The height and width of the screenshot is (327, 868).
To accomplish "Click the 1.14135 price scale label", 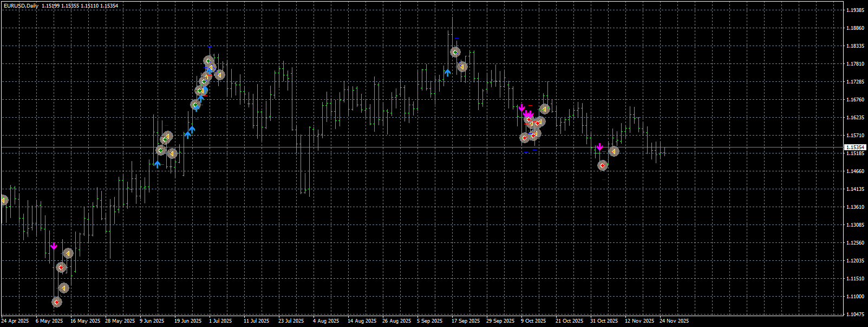I will coord(855,189).
